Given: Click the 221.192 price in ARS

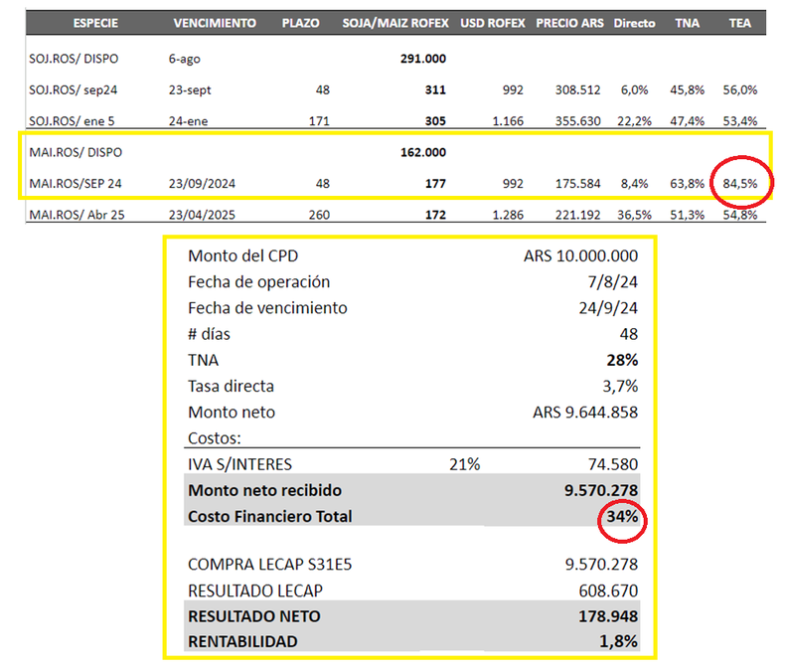Looking at the screenshot, I should [577, 215].
